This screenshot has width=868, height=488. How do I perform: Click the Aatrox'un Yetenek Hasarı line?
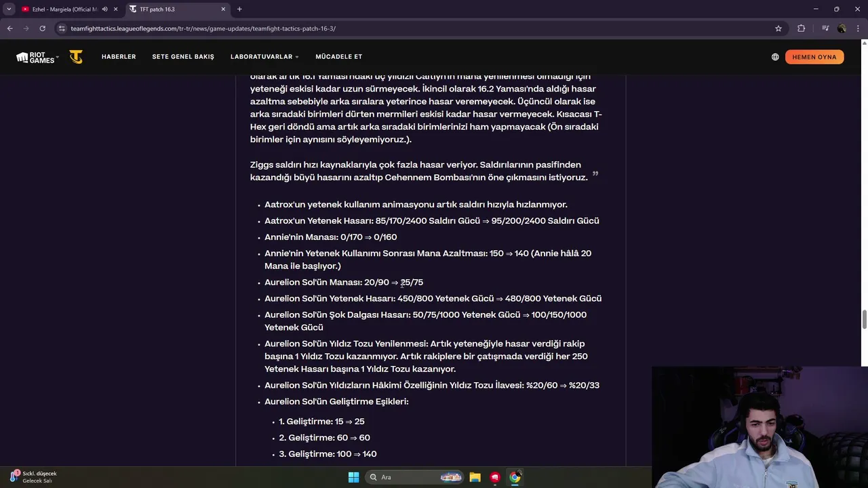[432, 221]
